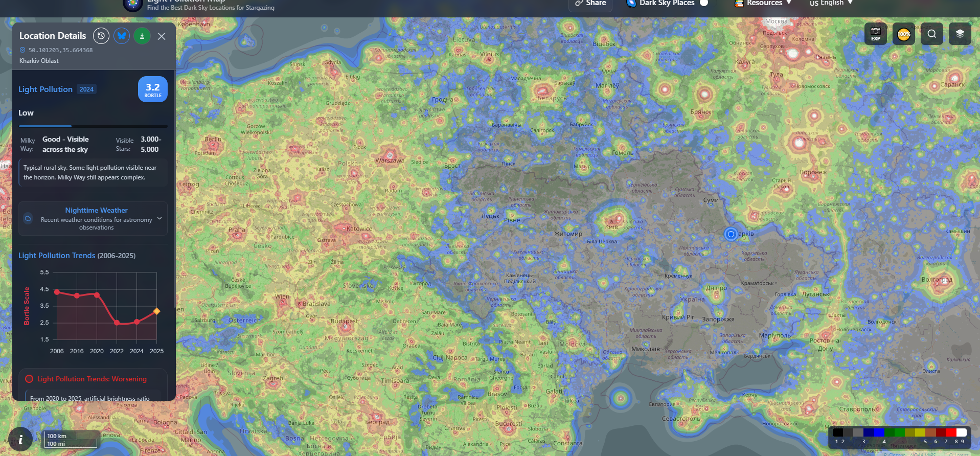Click the location pin icon beside coordinates

click(x=22, y=50)
